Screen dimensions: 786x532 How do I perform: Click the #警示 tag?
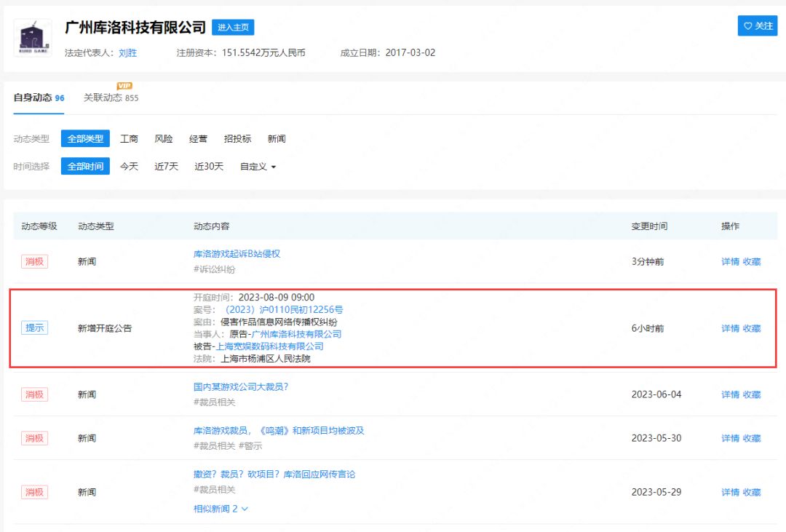pos(250,445)
